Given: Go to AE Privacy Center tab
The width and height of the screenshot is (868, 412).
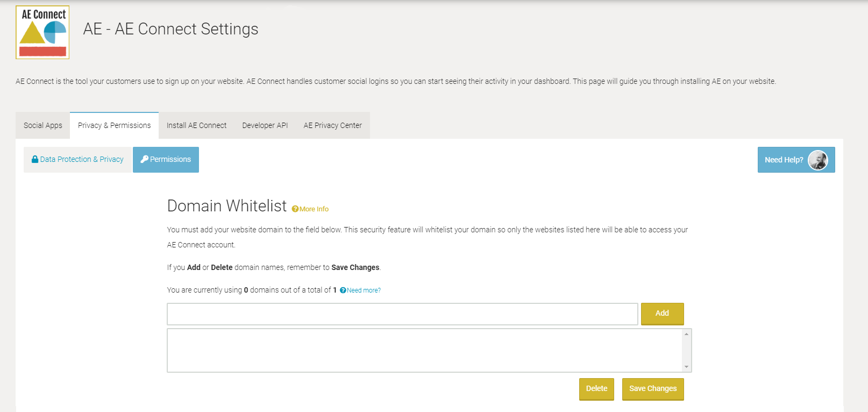Looking at the screenshot, I should tap(333, 125).
